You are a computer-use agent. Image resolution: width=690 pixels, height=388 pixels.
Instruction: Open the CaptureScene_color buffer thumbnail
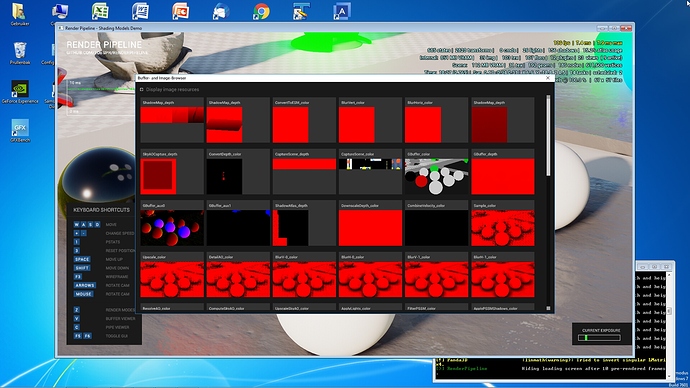point(370,172)
